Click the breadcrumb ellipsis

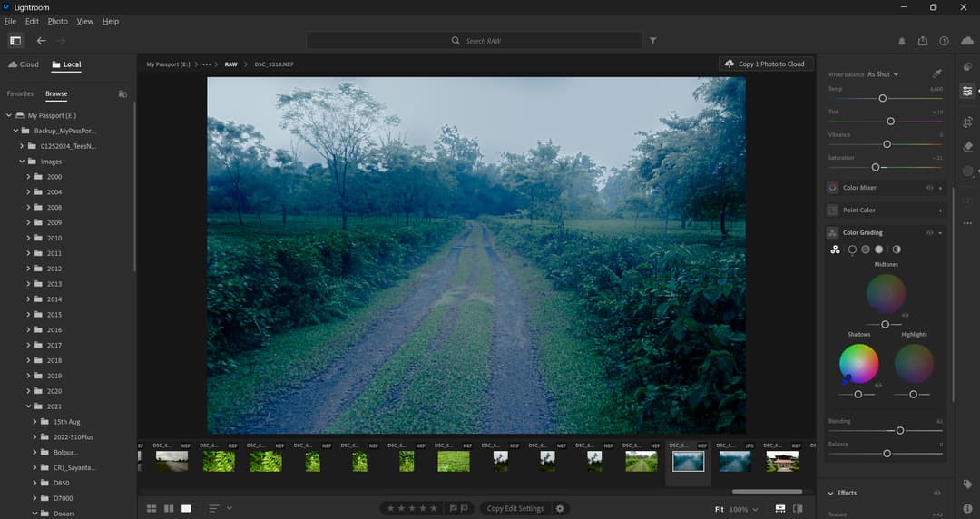click(x=206, y=64)
